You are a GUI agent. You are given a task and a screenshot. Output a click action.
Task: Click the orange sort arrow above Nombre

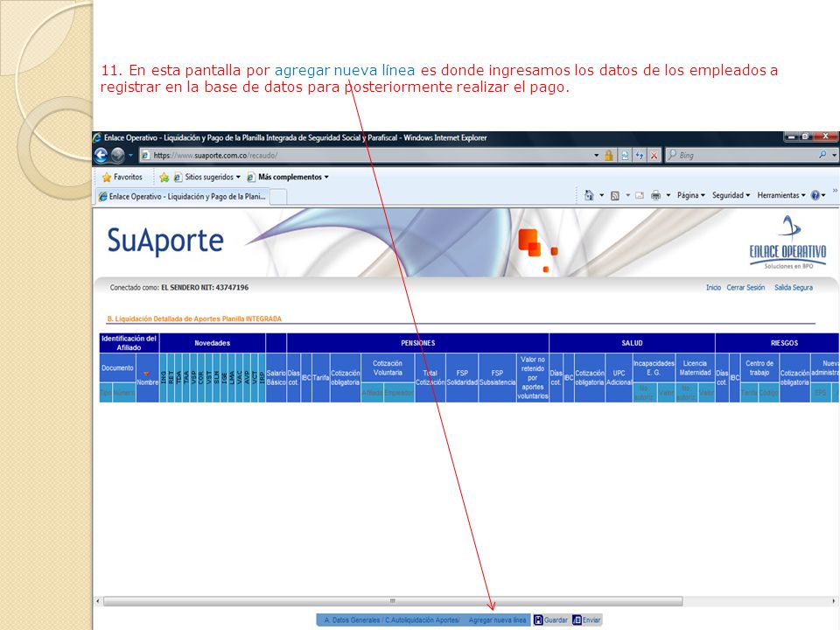point(146,374)
